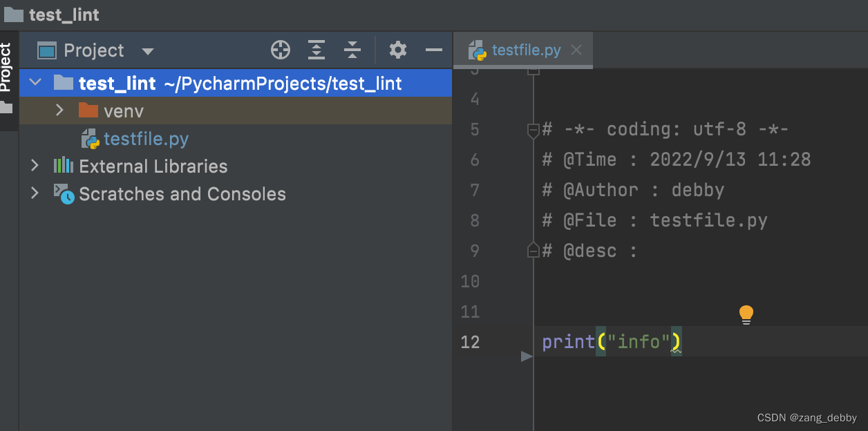Select Opened File crosshair icon in Project toolbar
This screenshot has width=868, height=431.
click(x=280, y=50)
